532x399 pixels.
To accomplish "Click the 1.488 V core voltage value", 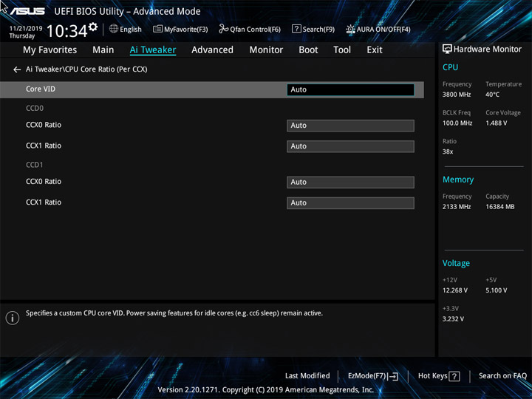I will [496, 123].
